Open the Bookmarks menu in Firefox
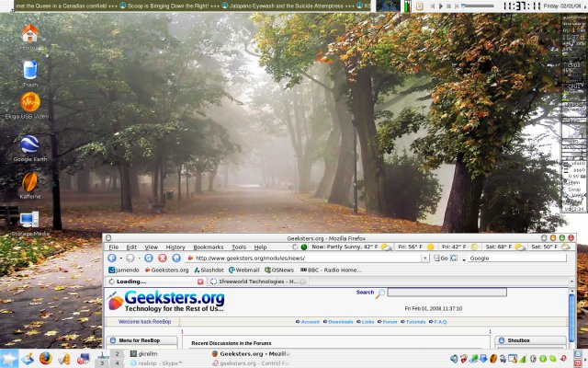588x368 pixels. coord(208,247)
